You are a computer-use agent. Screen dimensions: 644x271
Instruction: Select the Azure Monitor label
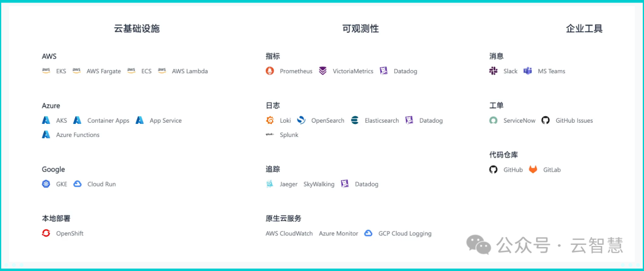click(339, 233)
